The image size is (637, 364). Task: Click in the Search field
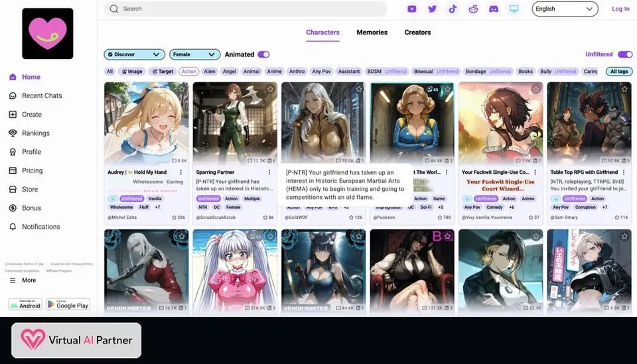pos(246,9)
